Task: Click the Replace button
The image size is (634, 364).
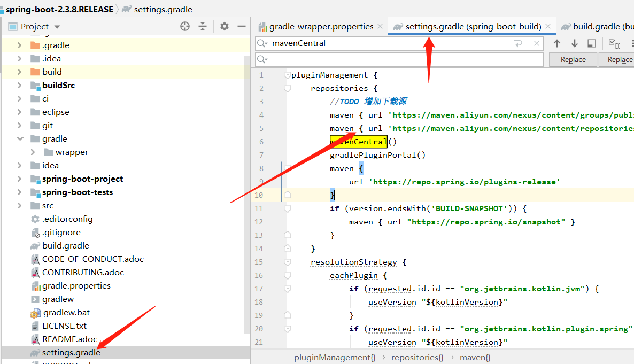Action: pos(573,59)
